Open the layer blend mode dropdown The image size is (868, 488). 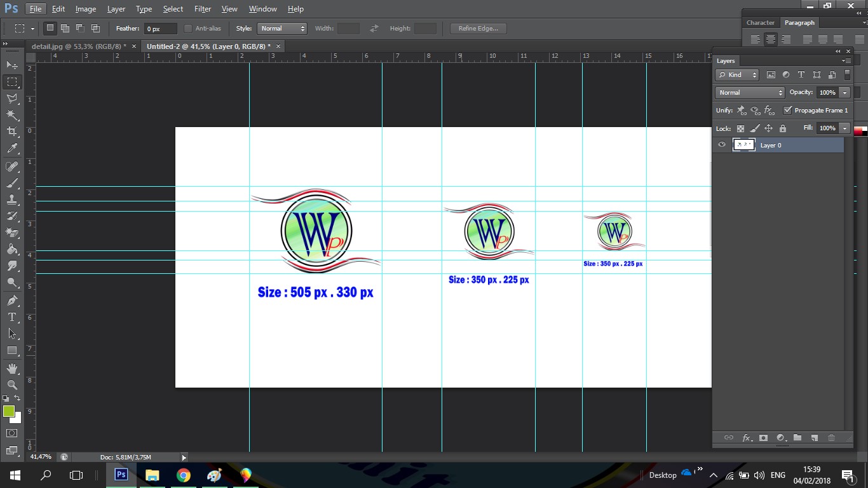750,92
